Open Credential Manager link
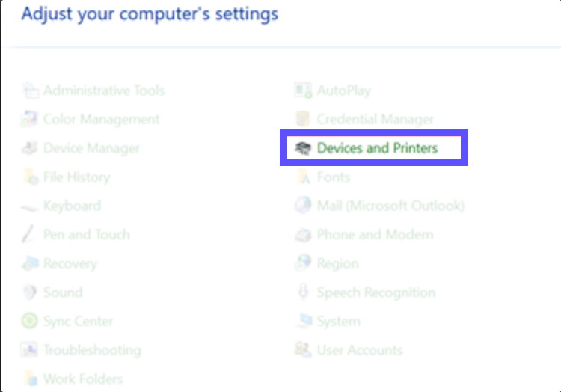 (x=375, y=120)
